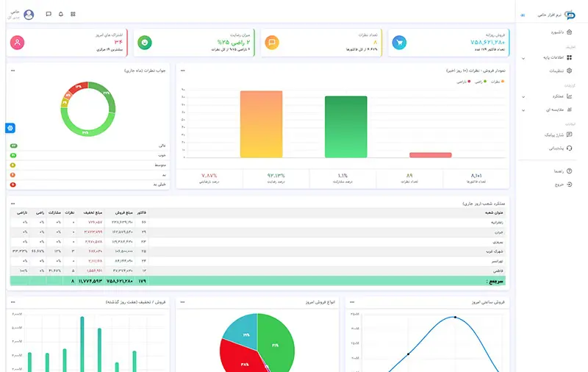Screen dimensions: 588x372
Task: Click the bar icon beside مقایسه ای
Action: tap(569, 110)
